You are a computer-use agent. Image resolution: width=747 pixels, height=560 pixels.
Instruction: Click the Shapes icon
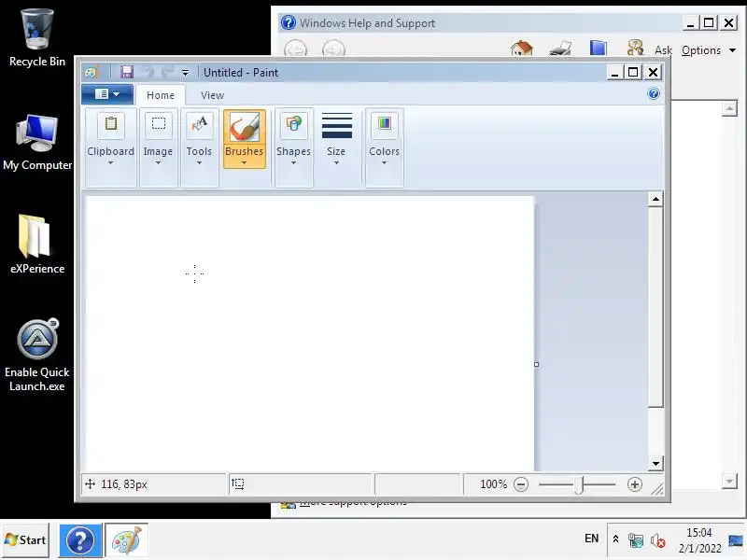(x=294, y=124)
